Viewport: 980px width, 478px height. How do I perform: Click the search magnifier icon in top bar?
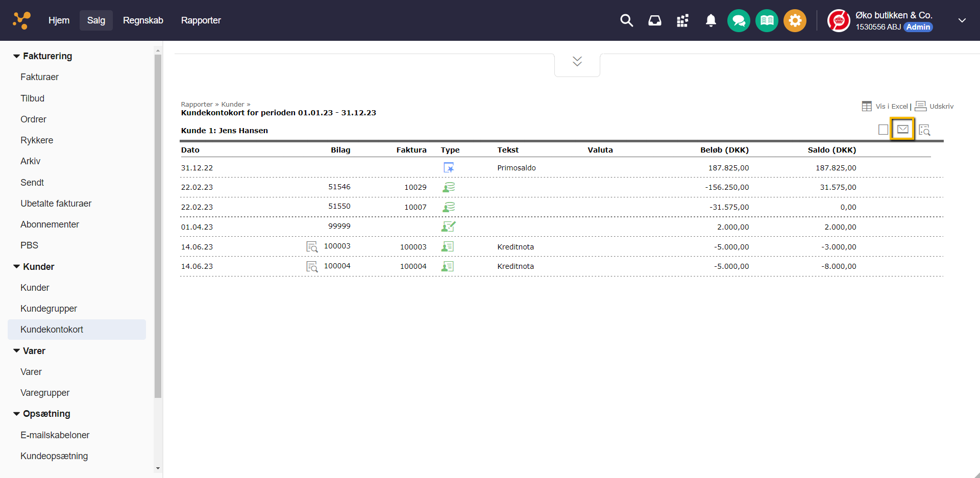pos(626,20)
